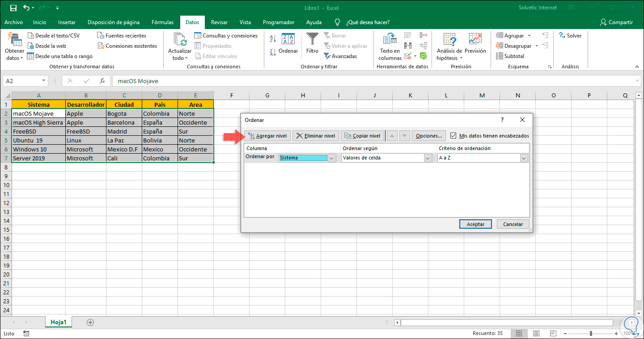Uncheck Mis datos tienen encabezados
644x339 pixels.
[453, 136]
